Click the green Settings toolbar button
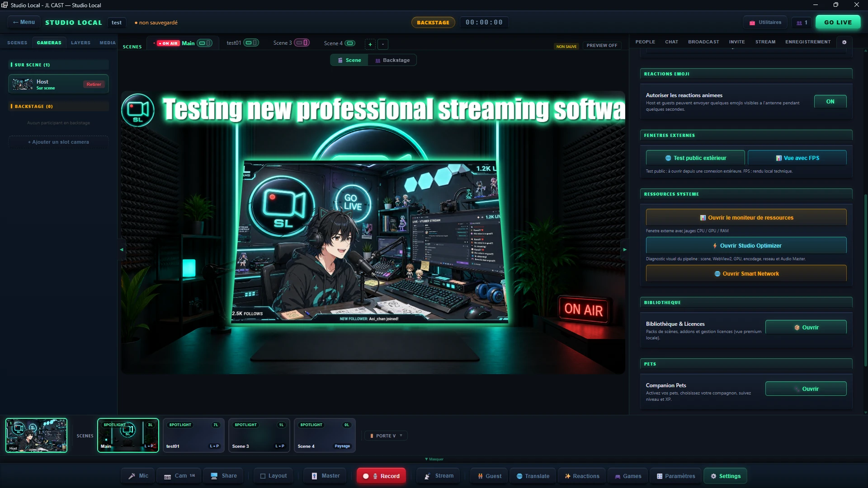Image resolution: width=868 pixels, height=488 pixels. click(726, 476)
